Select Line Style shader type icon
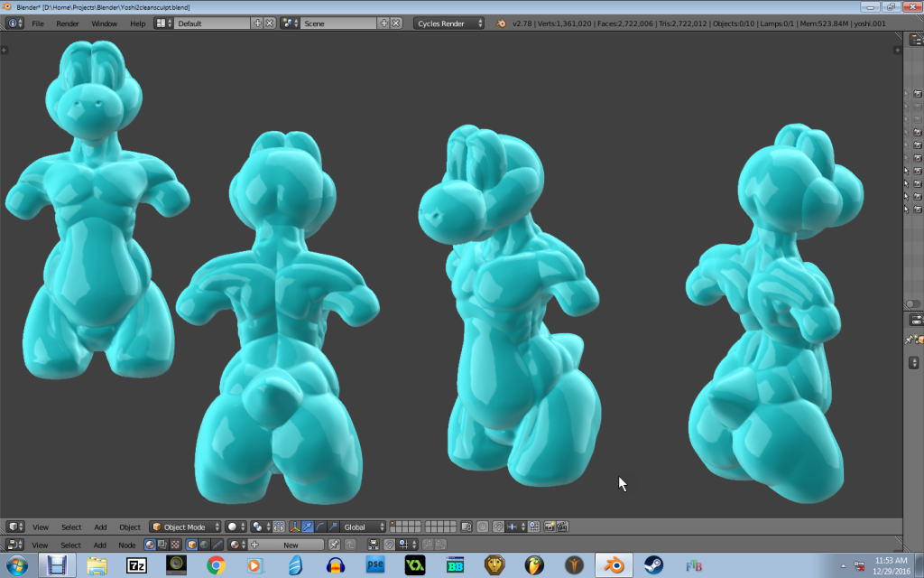The height and width of the screenshot is (578, 924). coord(217,545)
